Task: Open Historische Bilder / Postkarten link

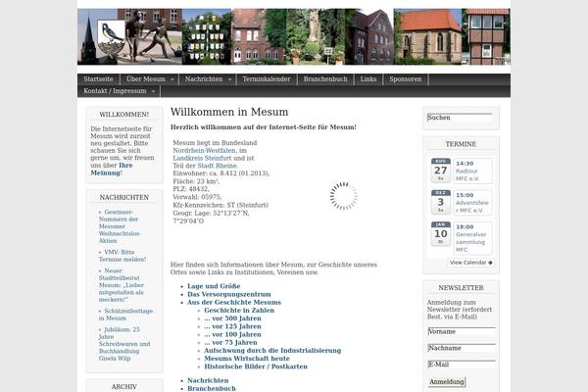Action: 256,367
